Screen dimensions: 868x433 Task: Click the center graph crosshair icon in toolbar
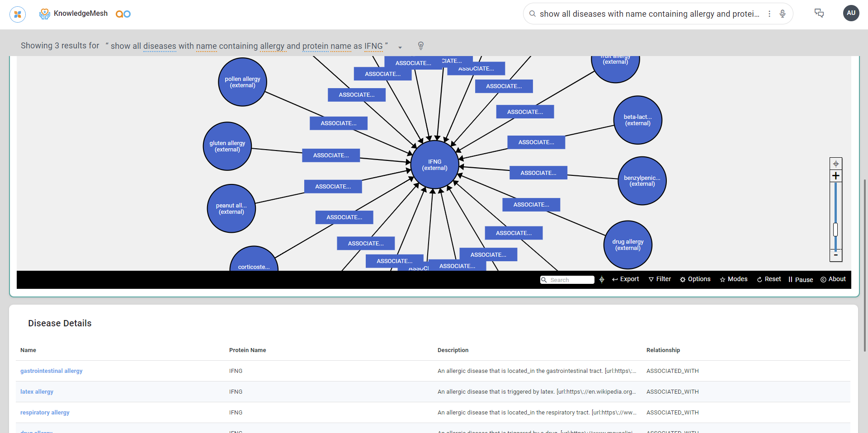(x=602, y=280)
